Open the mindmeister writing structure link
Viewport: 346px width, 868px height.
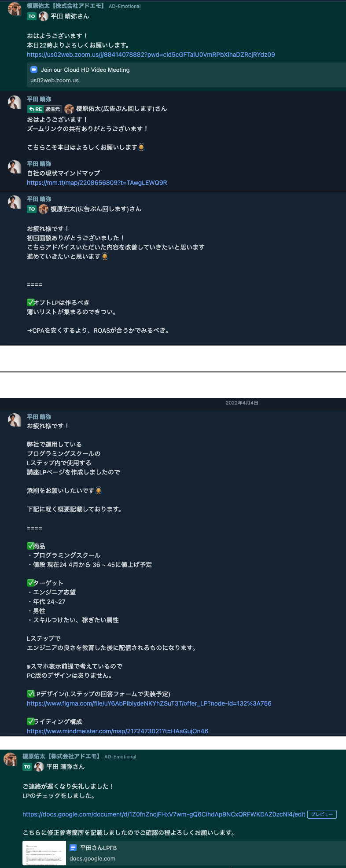118,731
